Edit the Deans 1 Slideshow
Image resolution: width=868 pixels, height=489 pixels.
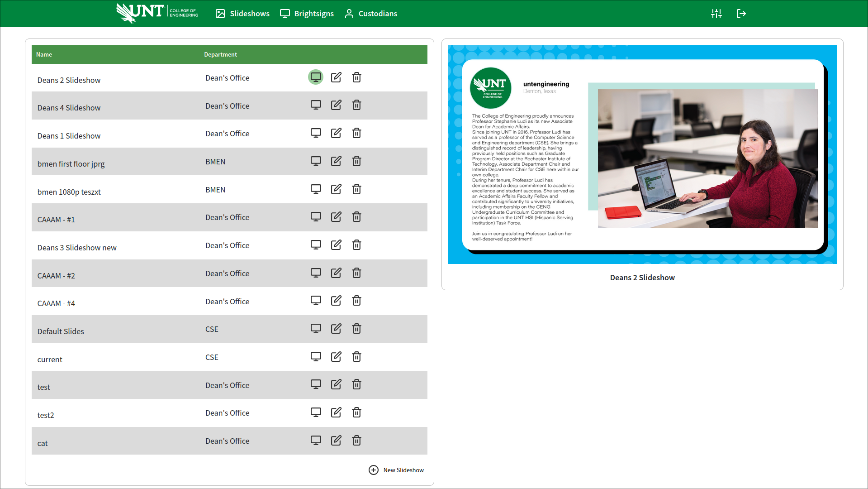[x=336, y=133]
